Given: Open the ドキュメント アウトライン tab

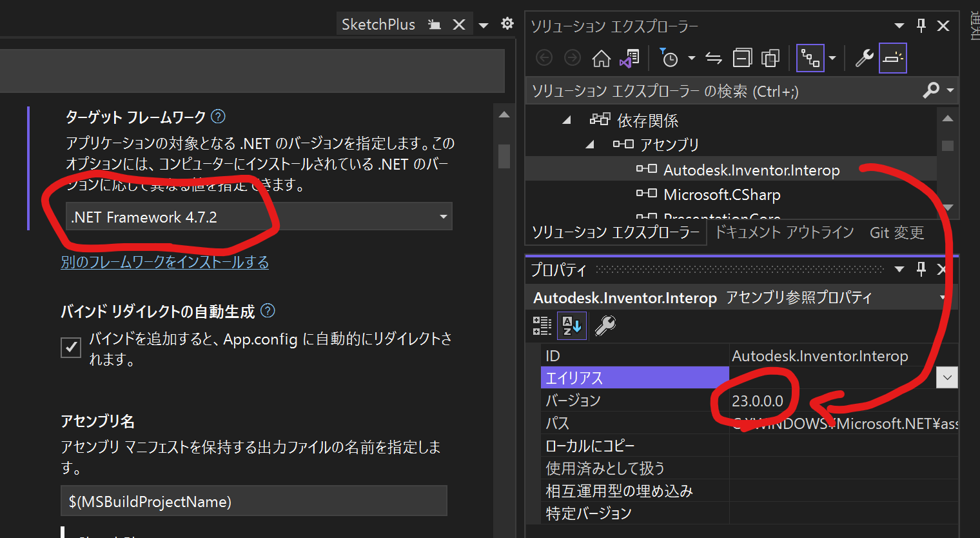Looking at the screenshot, I should click(x=784, y=232).
